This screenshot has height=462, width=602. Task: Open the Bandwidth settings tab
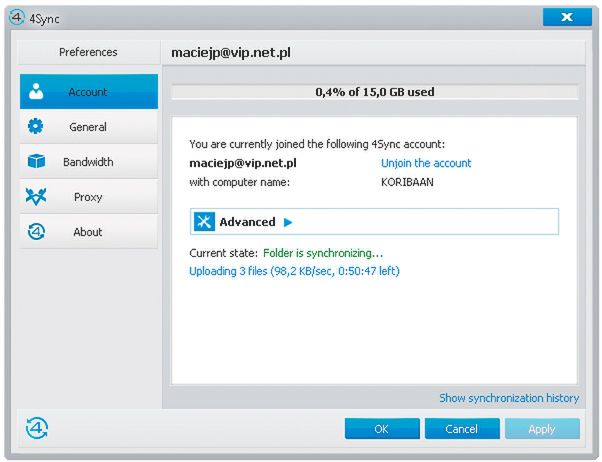pyautogui.click(x=89, y=161)
